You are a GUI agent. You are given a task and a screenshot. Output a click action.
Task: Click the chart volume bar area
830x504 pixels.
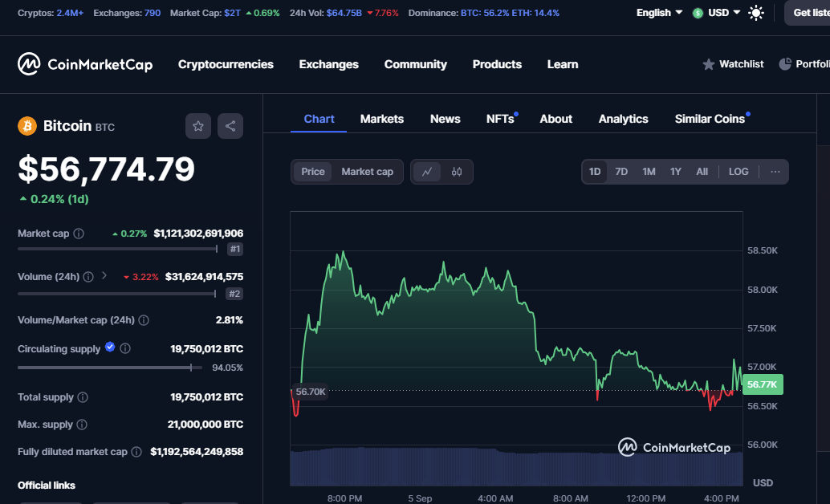514,468
